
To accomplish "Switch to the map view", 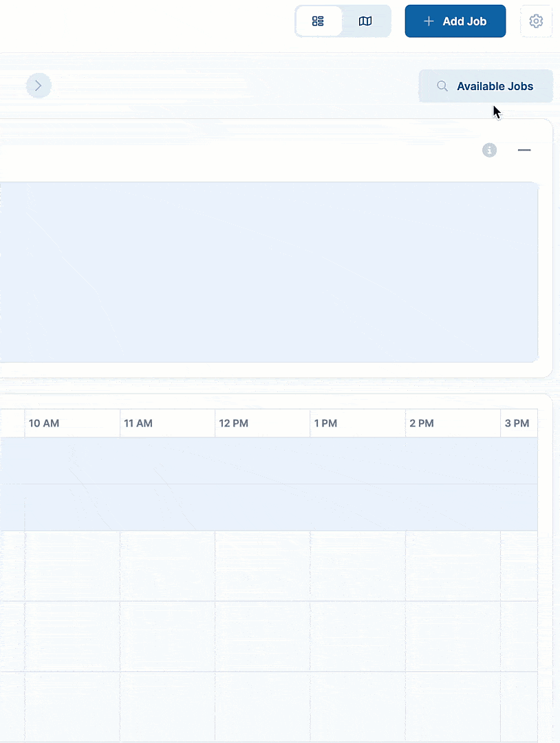I will [365, 21].
